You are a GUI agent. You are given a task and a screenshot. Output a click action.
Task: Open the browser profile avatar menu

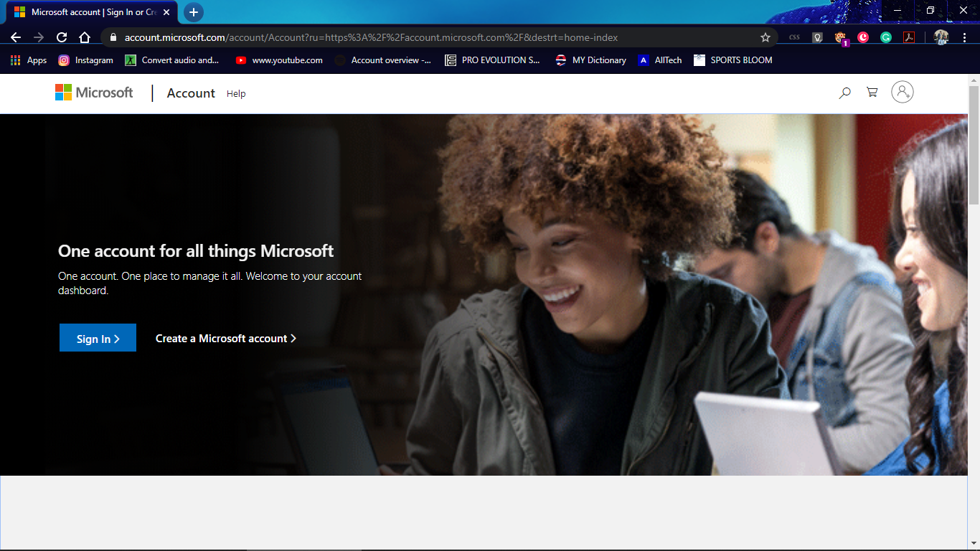(942, 37)
